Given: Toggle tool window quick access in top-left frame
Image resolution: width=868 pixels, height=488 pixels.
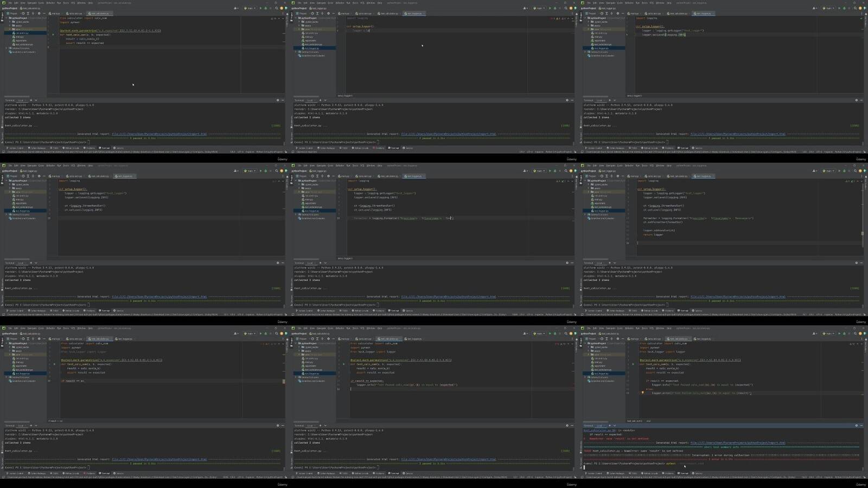Looking at the screenshot, I should click(4, 151).
